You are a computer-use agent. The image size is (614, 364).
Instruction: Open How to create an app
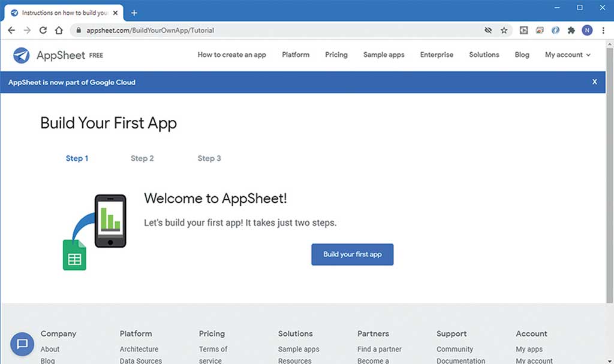pos(232,55)
